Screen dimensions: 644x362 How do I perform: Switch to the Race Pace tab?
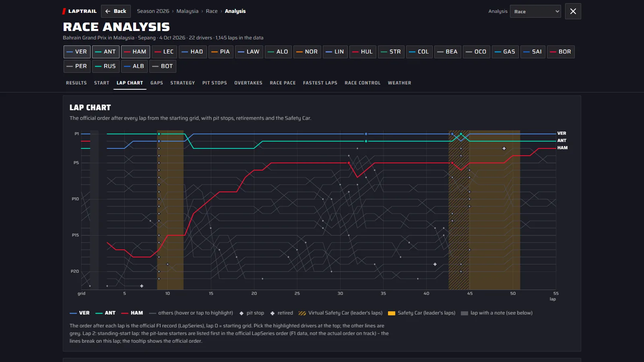[283, 83]
